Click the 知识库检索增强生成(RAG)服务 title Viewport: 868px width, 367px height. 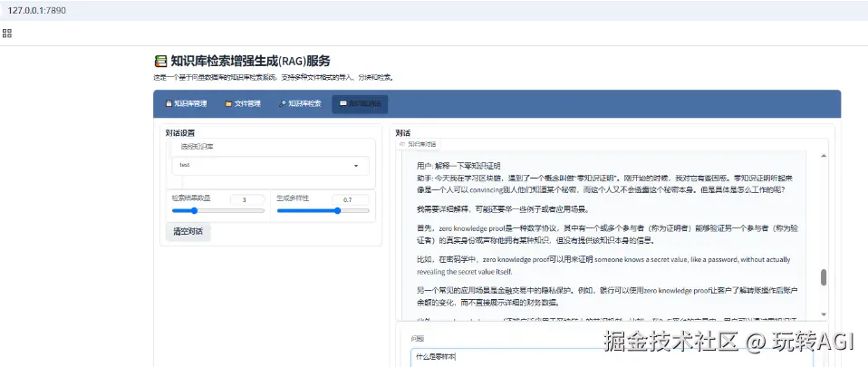coord(250,61)
